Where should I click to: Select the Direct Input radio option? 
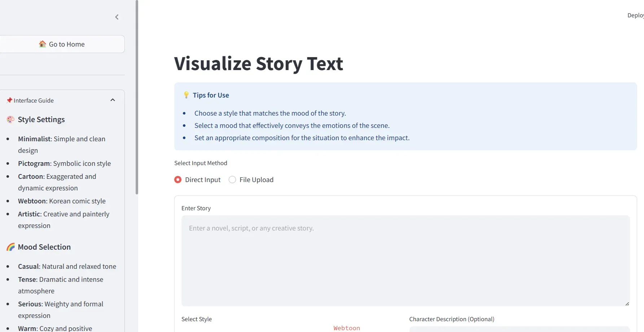tap(178, 180)
